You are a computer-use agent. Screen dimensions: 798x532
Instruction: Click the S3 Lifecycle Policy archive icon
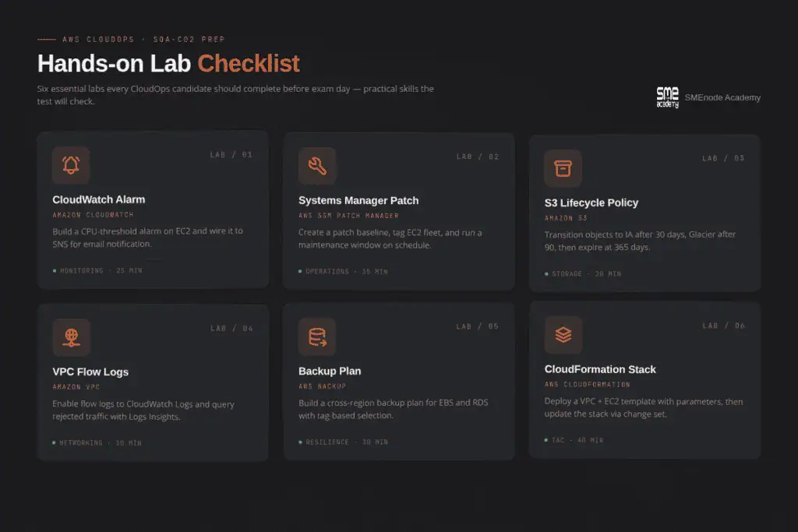pos(563,168)
